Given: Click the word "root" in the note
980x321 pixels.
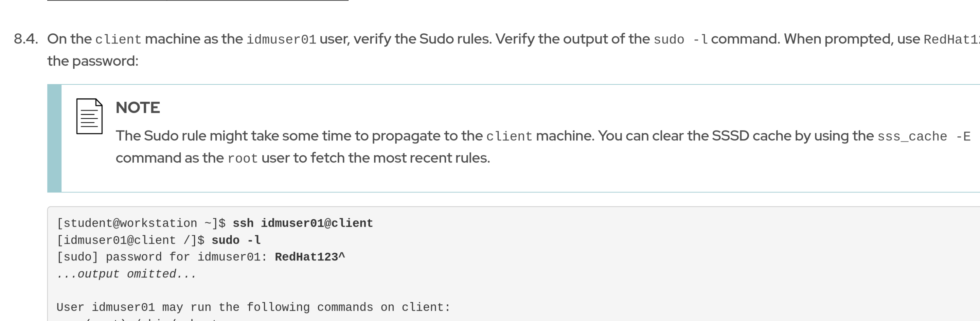Looking at the screenshot, I should pos(242,158).
